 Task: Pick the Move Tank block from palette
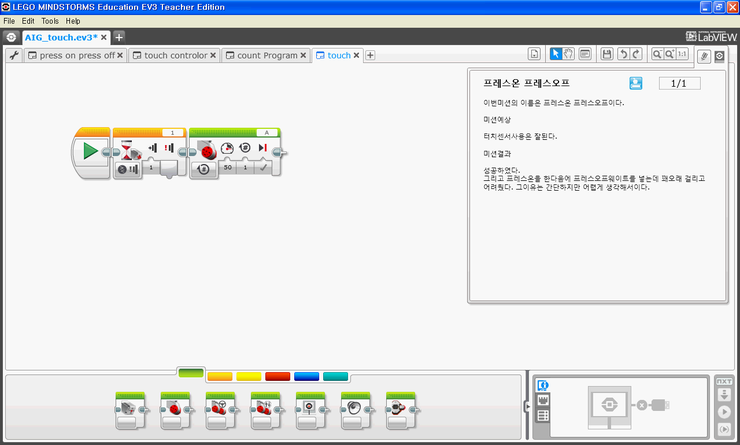pos(265,409)
